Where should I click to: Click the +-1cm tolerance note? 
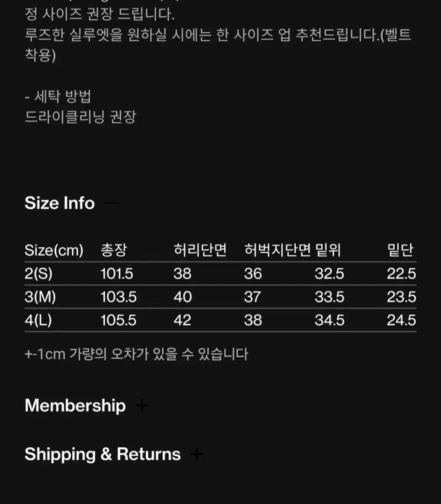pyautogui.click(x=136, y=354)
